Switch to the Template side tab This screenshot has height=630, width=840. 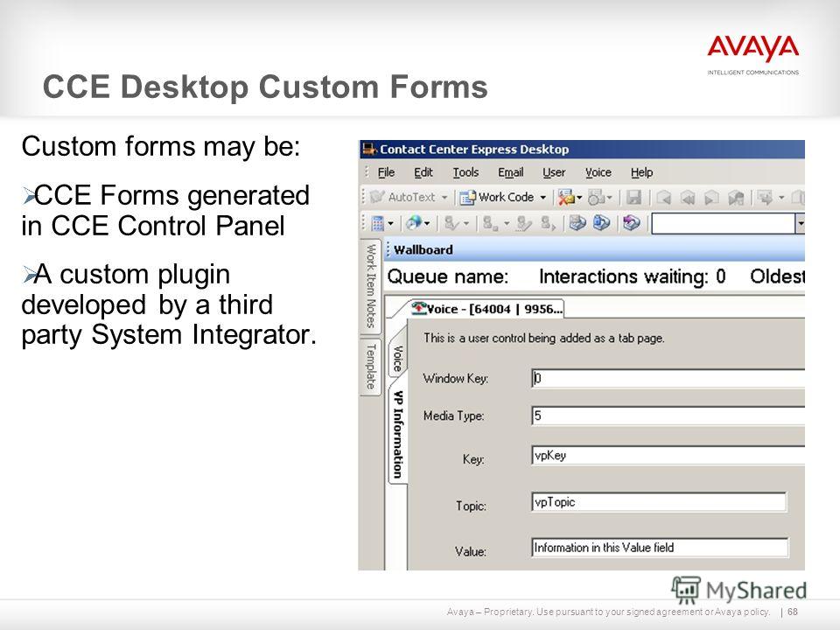point(371,367)
